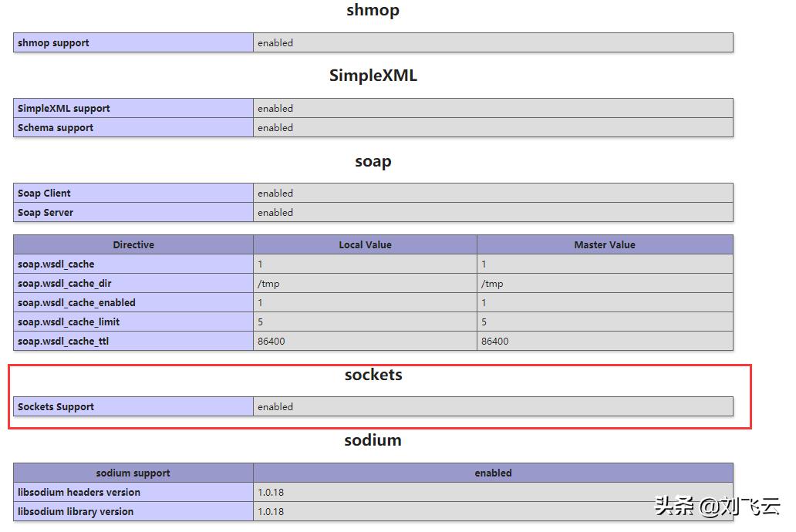
Task: Select the "Schema support" label cell
Action: (x=133, y=127)
